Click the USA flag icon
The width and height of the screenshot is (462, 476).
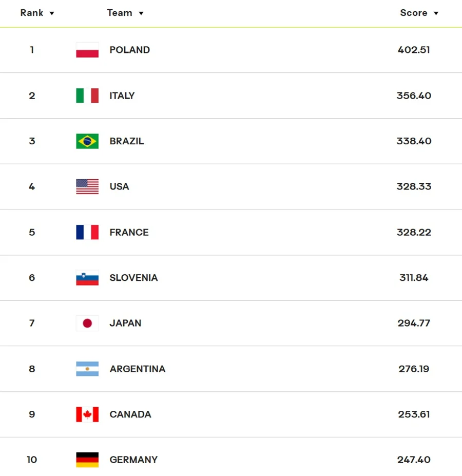(87, 186)
